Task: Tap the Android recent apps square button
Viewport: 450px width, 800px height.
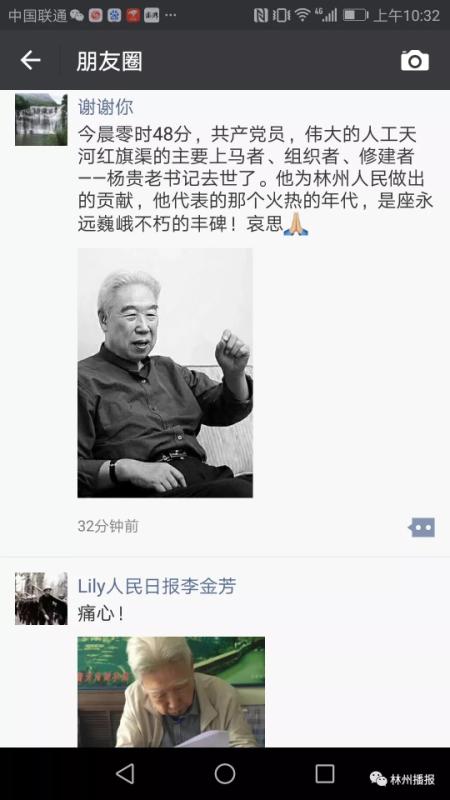Action: pyautogui.click(x=324, y=773)
